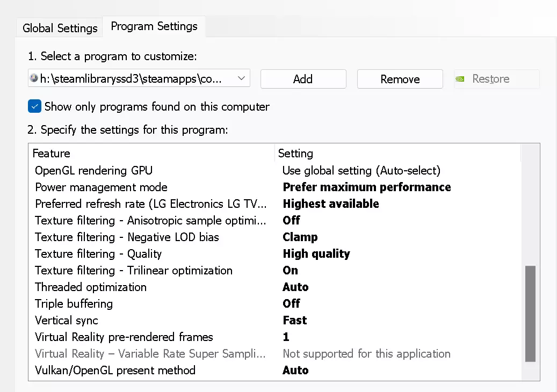
Task: Open the Triple buffering Off setting
Action: pos(291,304)
